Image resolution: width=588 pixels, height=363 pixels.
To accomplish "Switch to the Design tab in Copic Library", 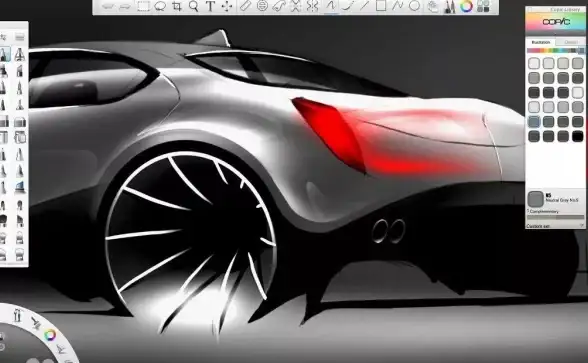I will click(x=570, y=42).
